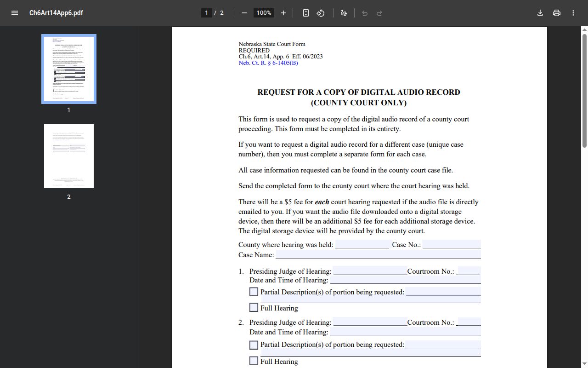Check Partial Description box for hearing 2
This screenshot has height=368, width=588.
(254, 345)
